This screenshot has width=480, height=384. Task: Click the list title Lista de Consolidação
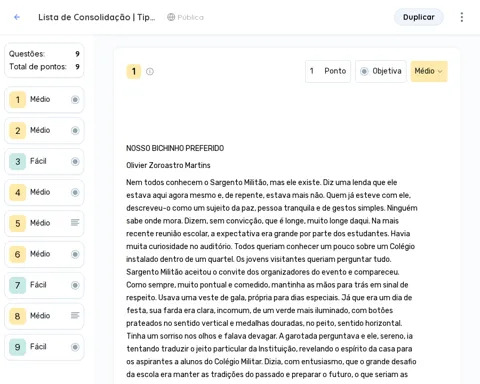(97, 17)
